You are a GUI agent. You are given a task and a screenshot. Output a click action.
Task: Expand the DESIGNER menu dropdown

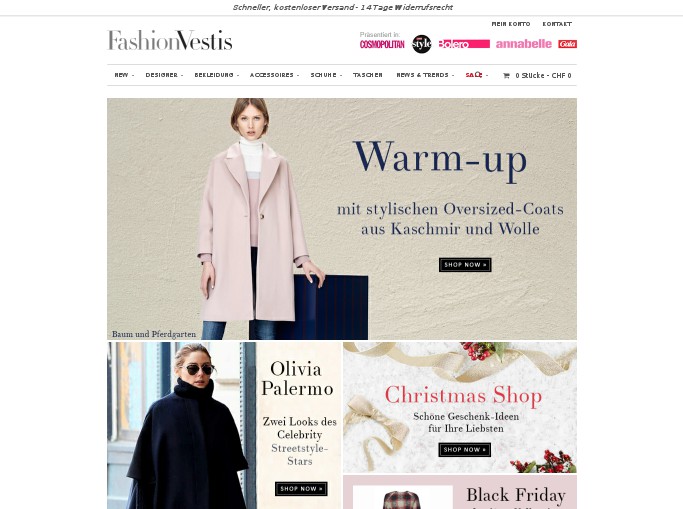point(164,75)
